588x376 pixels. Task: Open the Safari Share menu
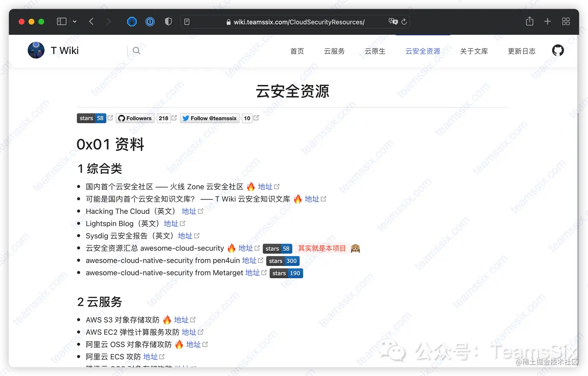tap(530, 21)
